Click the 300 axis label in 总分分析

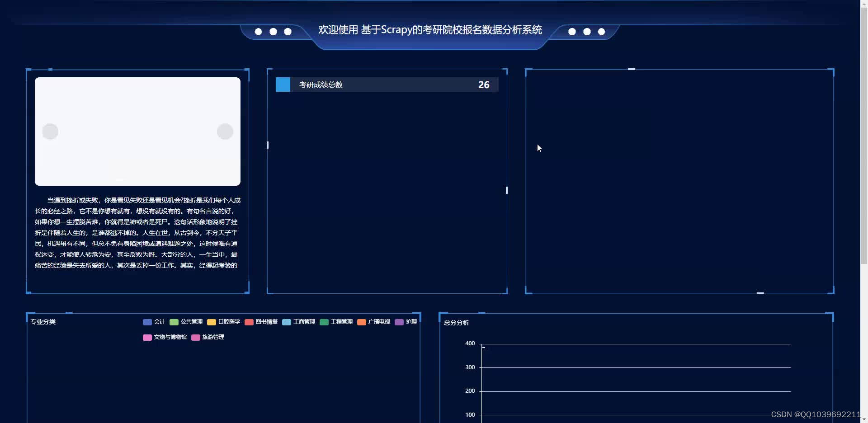[470, 367]
